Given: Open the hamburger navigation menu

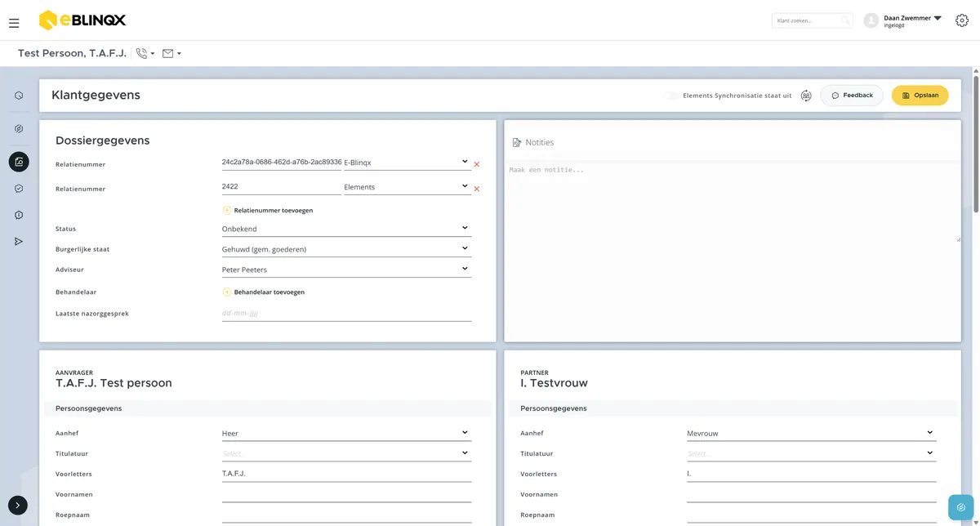Looking at the screenshot, I should pos(14,23).
